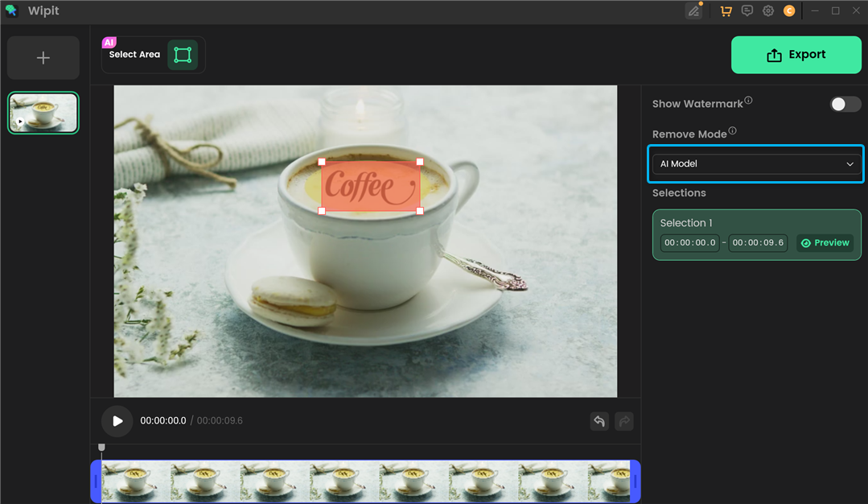Expand AI Model options via the chevron
The height and width of the screenshot is (504, 868).
click(849, 163)
